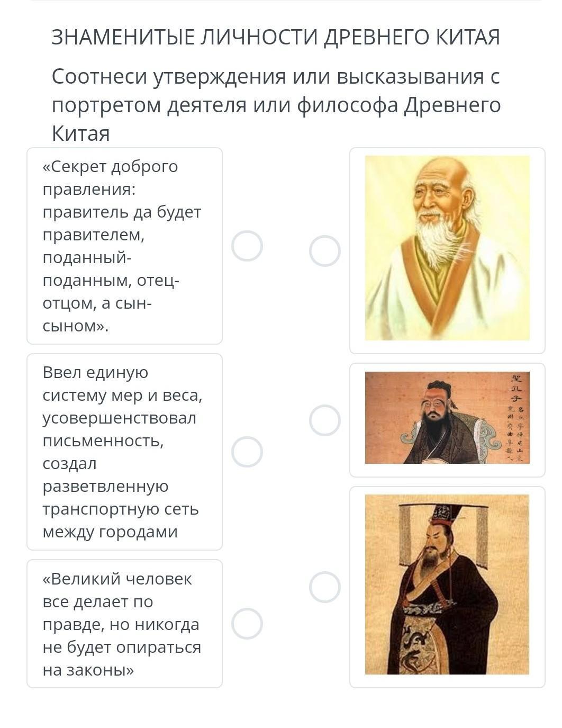Mark radio next to portrait with Chinese calligraphy
Viewport: 562px width, 728px height.
click(x=325, y=420)
